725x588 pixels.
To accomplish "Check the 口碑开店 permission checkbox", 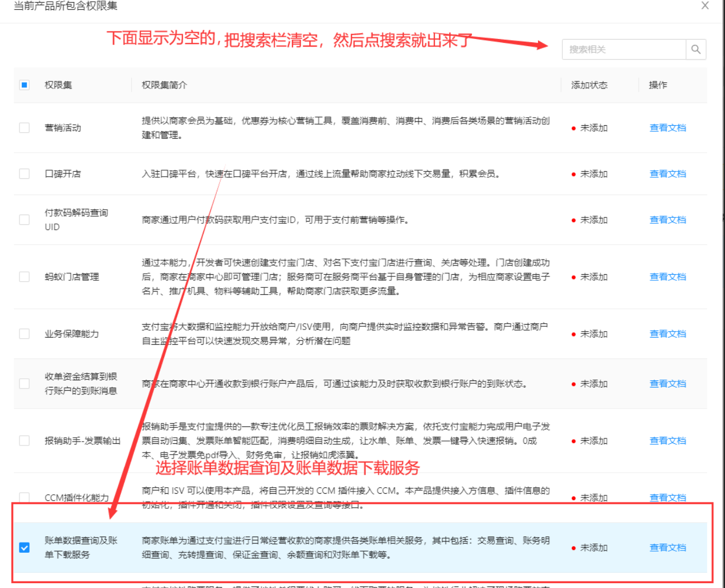I will tap(24, 174).
